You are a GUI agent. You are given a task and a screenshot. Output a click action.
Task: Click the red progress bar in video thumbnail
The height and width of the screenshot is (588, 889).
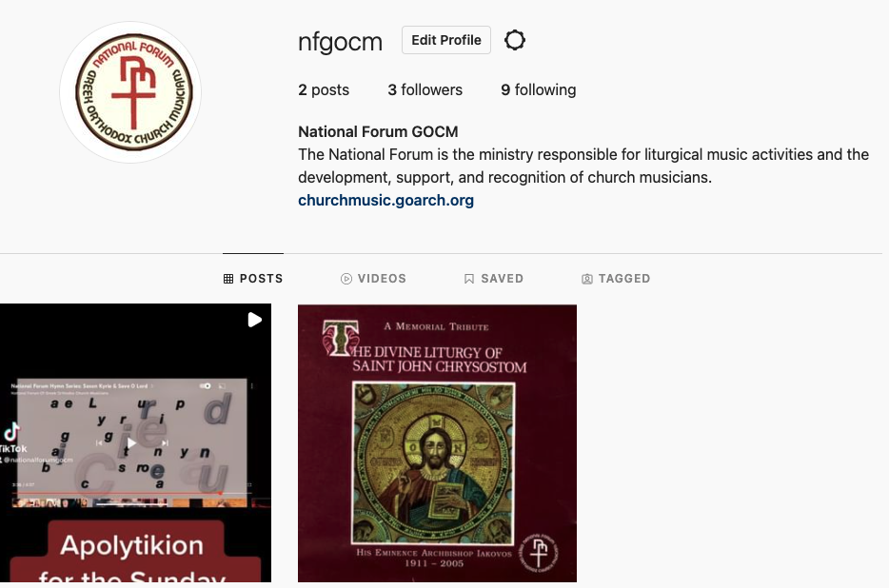pos(116,493)
